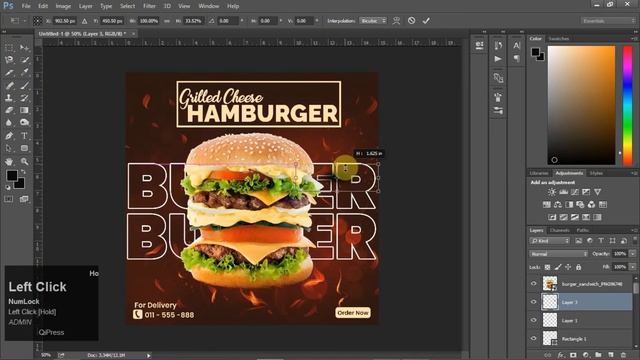The height and width of the screenshot is (360, 640).
Task: Click the hue spectrum slider
Action: pyautogui.click(x=627, y=105)
